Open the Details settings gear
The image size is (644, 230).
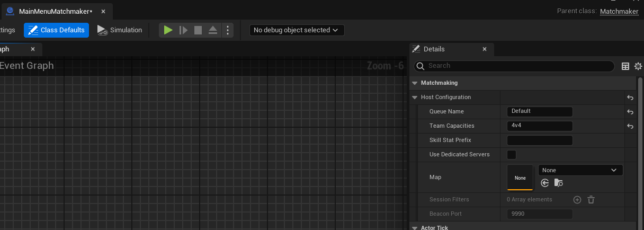pos(638,66)
